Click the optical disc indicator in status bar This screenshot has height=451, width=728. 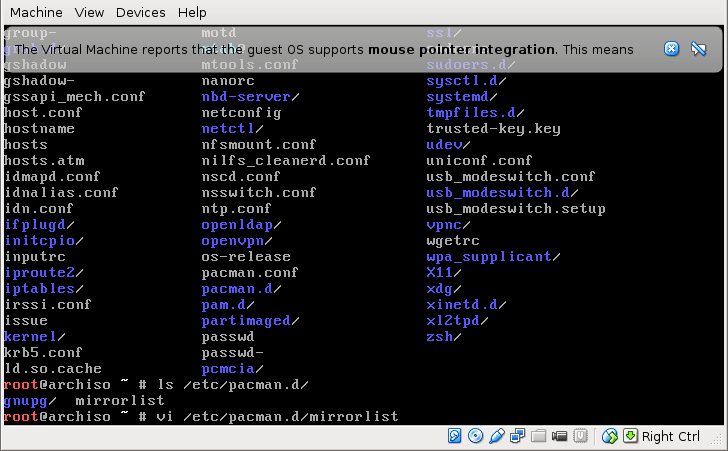[475, 436]
